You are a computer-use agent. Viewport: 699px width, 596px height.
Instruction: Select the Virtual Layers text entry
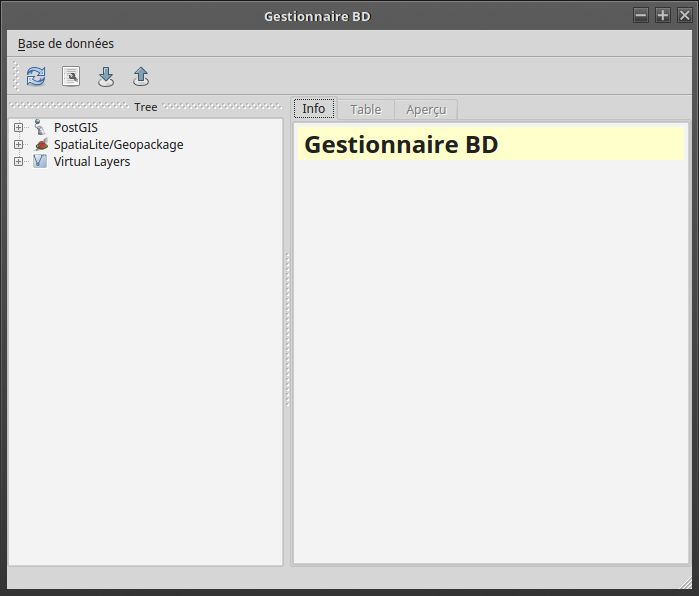click(x=92, y=161)
